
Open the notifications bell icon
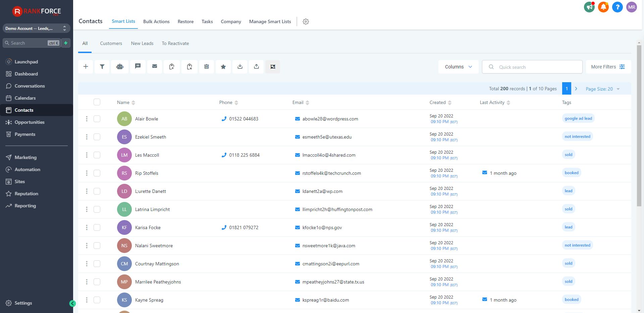pyautogui.click(x=603, y=7)
